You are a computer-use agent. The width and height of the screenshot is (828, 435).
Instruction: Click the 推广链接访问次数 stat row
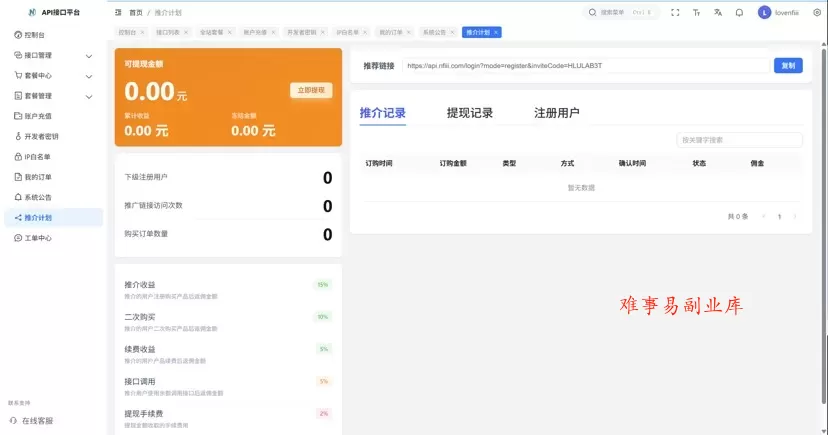[x=228, y=206]
